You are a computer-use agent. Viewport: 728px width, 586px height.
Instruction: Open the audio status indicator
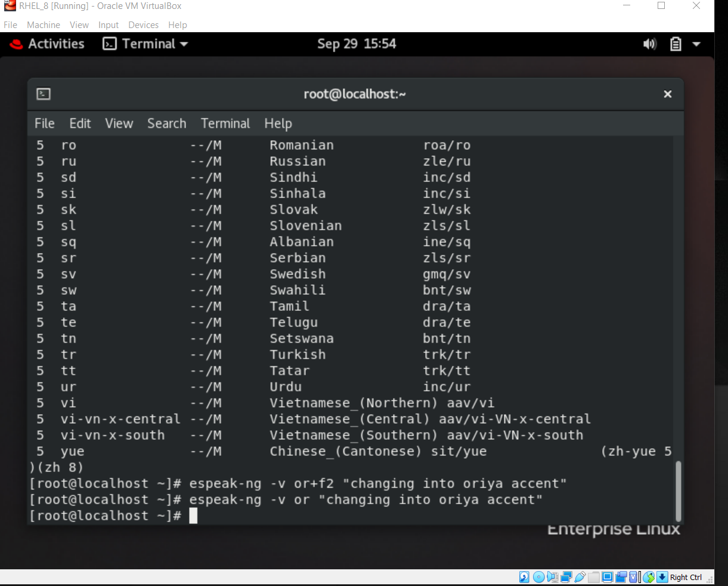coord(553,576)
